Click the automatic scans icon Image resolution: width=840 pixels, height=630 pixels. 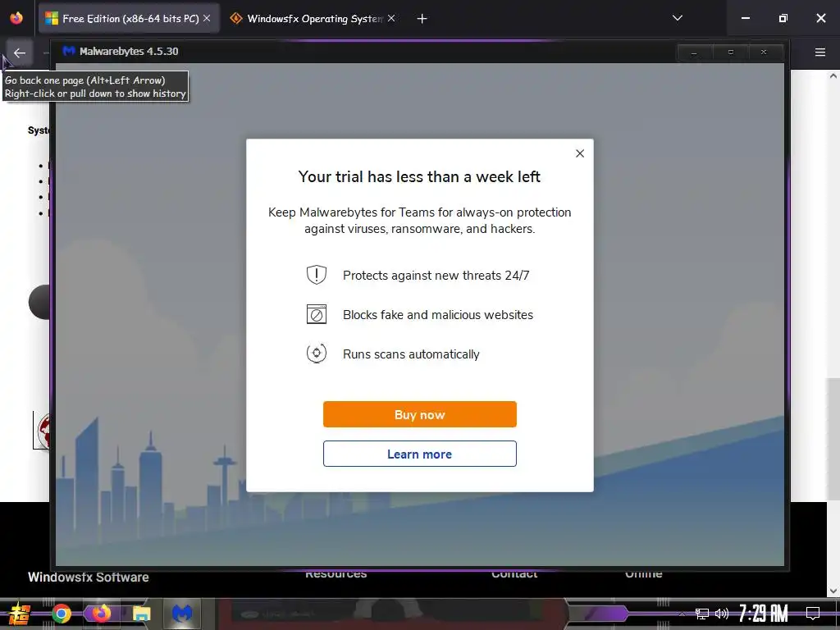[x=316, y=354]
